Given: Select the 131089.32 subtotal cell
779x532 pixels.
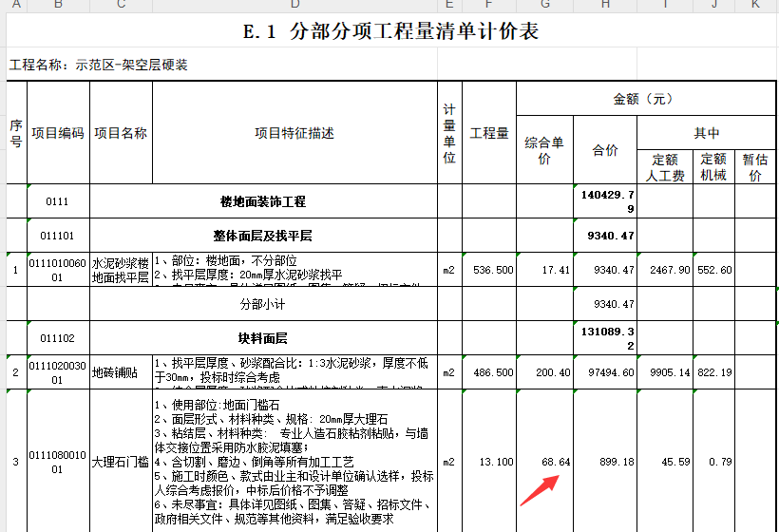Looking at the screenshot, I should 605,337.
